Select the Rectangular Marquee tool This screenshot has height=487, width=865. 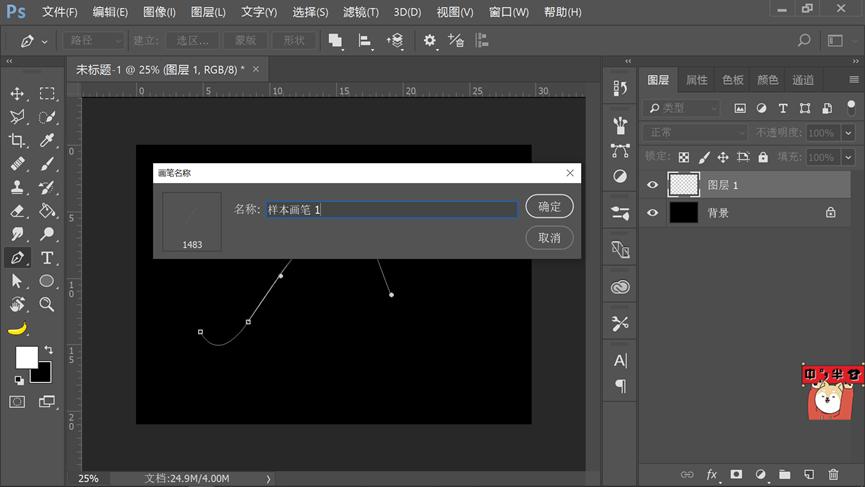point(47,93)
